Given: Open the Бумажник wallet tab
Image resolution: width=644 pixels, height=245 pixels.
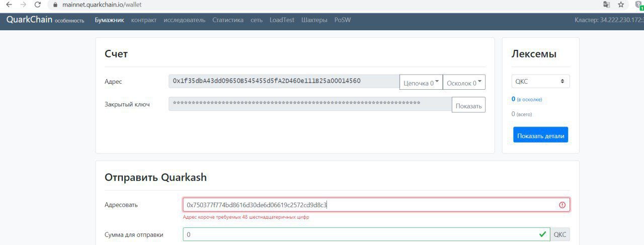Looking at the screenshot, I should point(109,20).
